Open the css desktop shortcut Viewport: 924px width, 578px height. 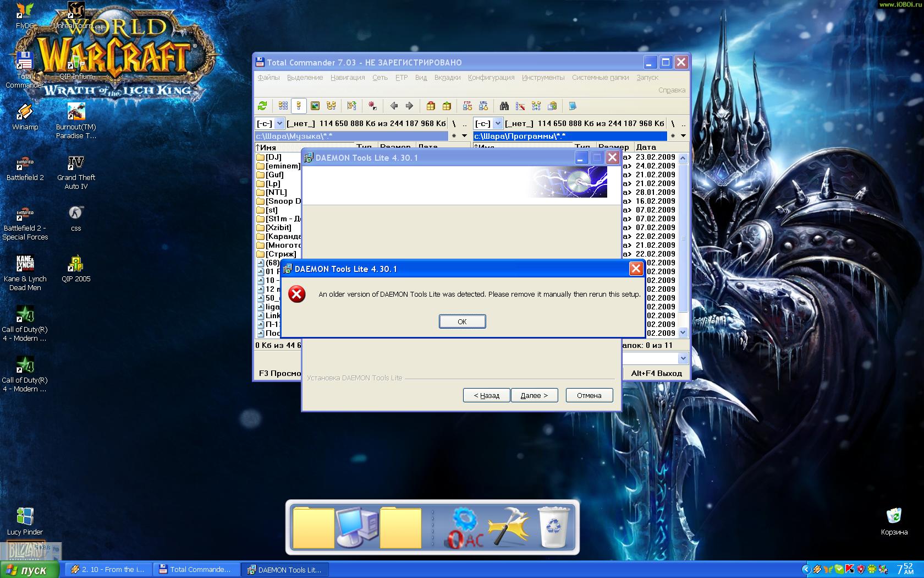(x=76, y=218)
